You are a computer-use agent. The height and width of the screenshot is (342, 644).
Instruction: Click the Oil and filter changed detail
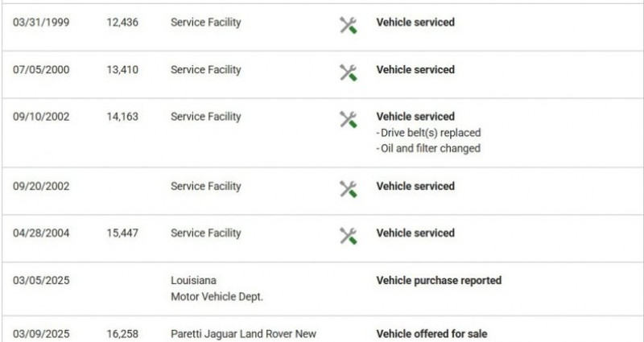[x=428, y=148]
